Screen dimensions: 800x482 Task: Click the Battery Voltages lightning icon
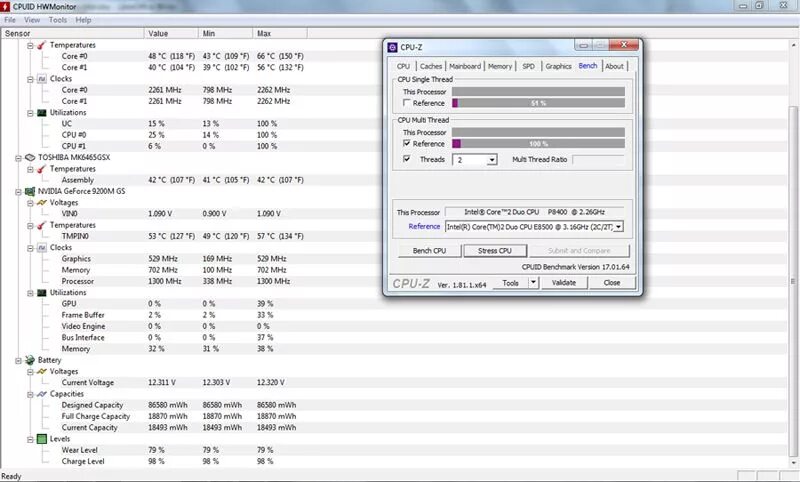(x=42, y=371)
